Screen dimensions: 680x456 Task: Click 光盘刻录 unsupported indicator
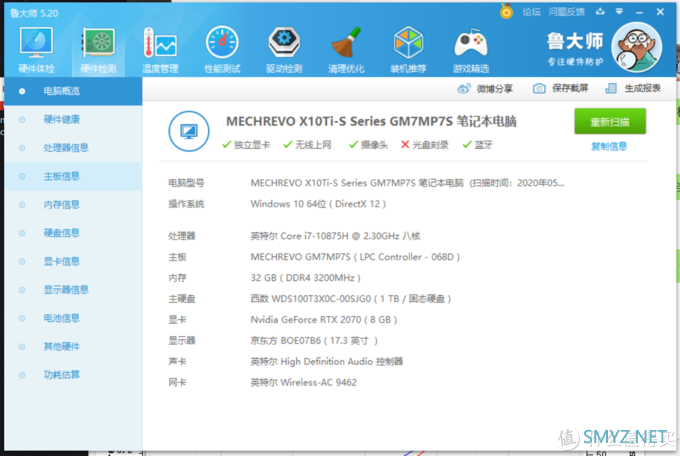[x=425, y=145]
